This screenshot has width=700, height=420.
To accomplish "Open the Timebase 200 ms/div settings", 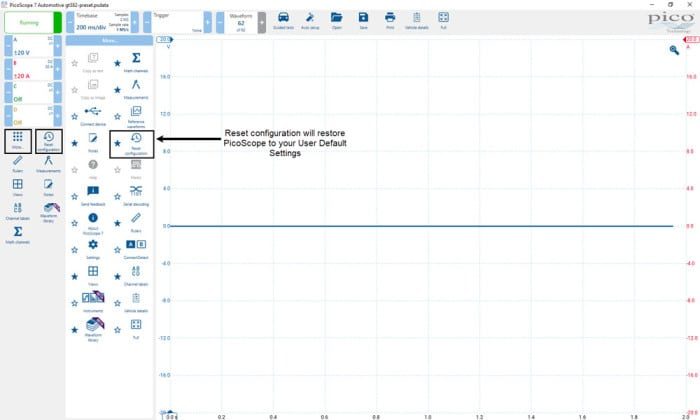I will pos(102,22).
